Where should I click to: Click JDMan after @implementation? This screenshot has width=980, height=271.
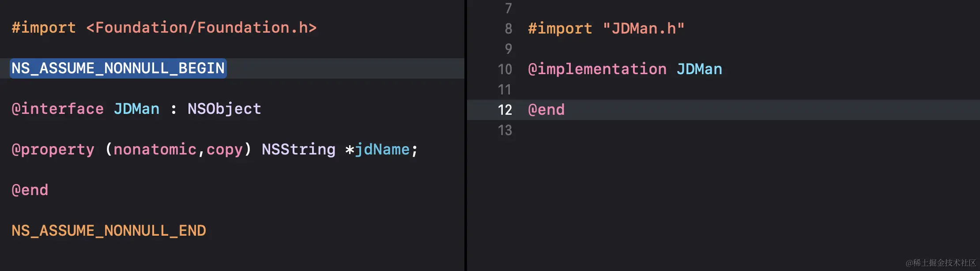[x=699, y=69]
